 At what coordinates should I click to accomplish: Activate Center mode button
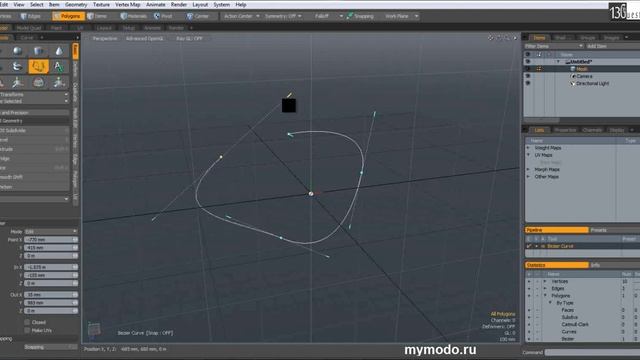[198, 16]
